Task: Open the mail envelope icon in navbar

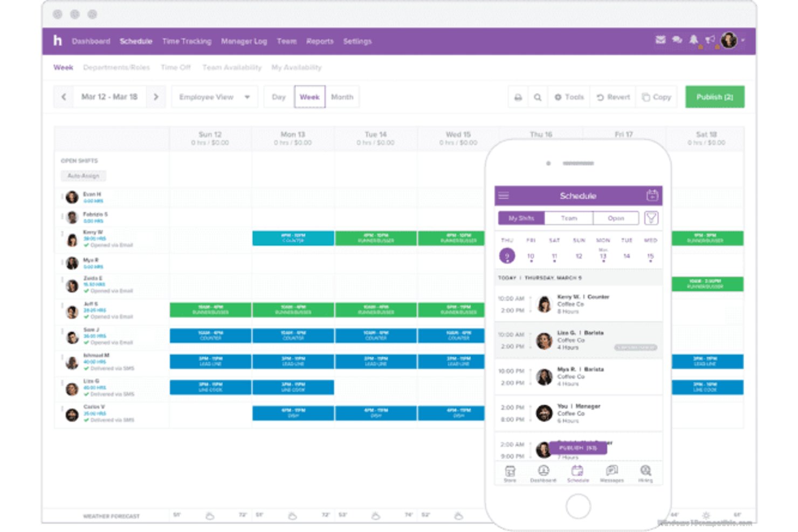Action: (660, 39)
